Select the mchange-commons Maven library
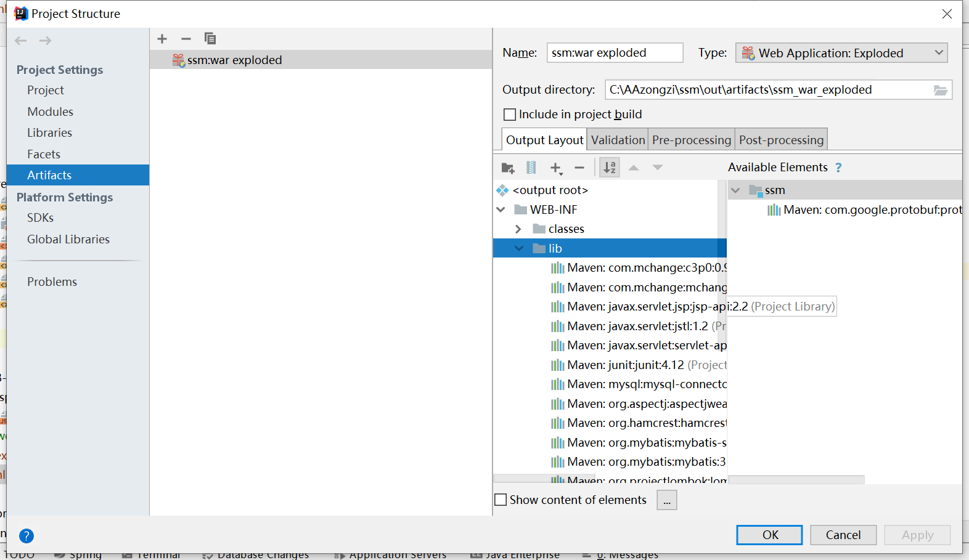 tap(639, 288)
